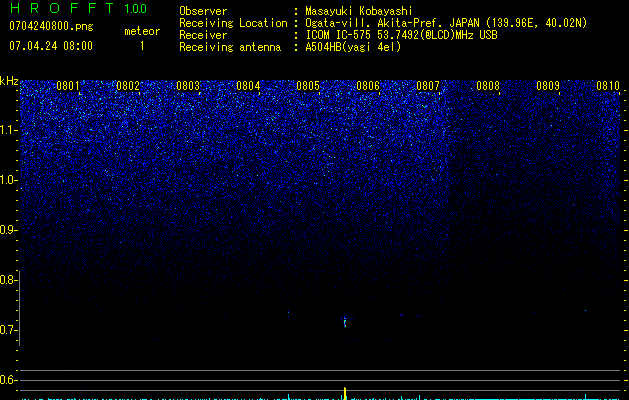Click the HROFFT 1.0.0 title text

click(x=79, y=8)
